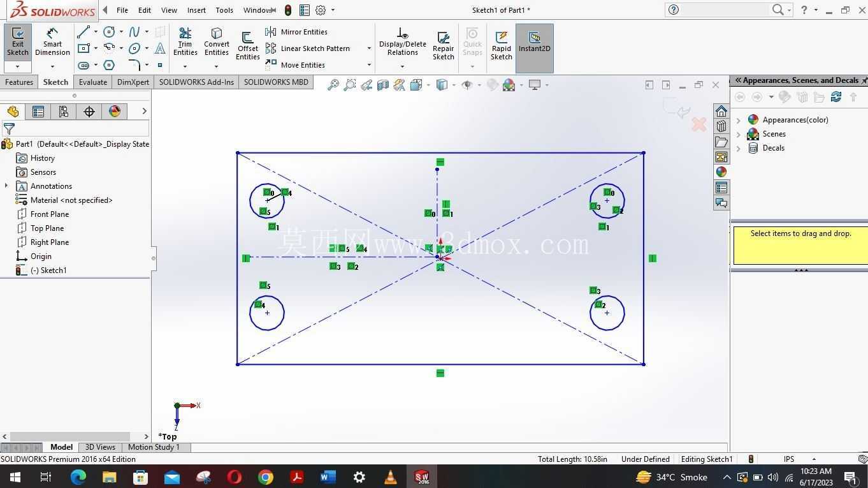Expand the Scenes node
The width and height of the screenshot is (868, 488).
coord(739,134)
